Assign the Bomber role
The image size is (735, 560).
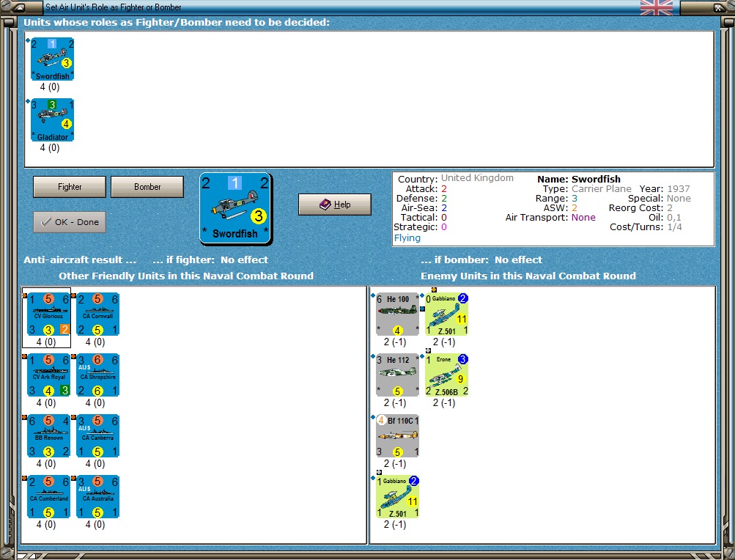coord(147,187)
